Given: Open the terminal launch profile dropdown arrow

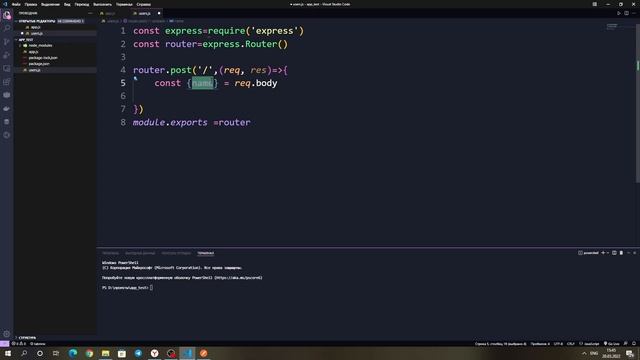Looking at the screenshot, I should coord(608,253).
